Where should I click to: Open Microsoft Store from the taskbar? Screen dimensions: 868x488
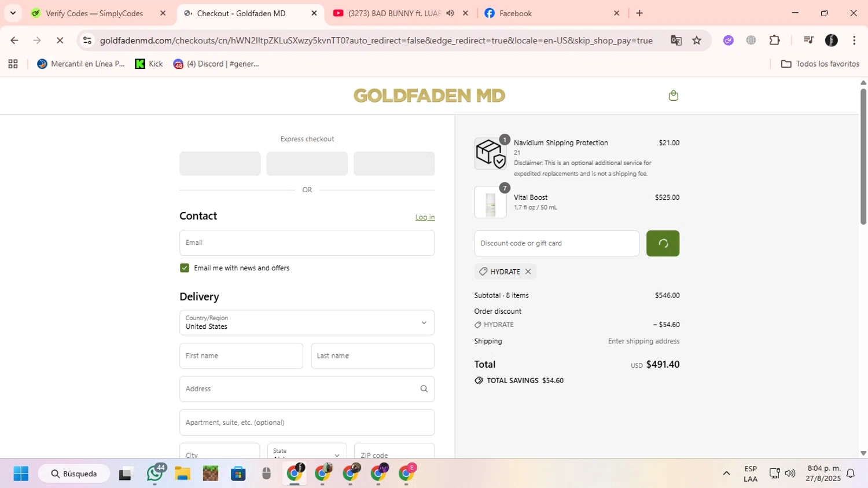pyautogui.click(x=238, y=474)
